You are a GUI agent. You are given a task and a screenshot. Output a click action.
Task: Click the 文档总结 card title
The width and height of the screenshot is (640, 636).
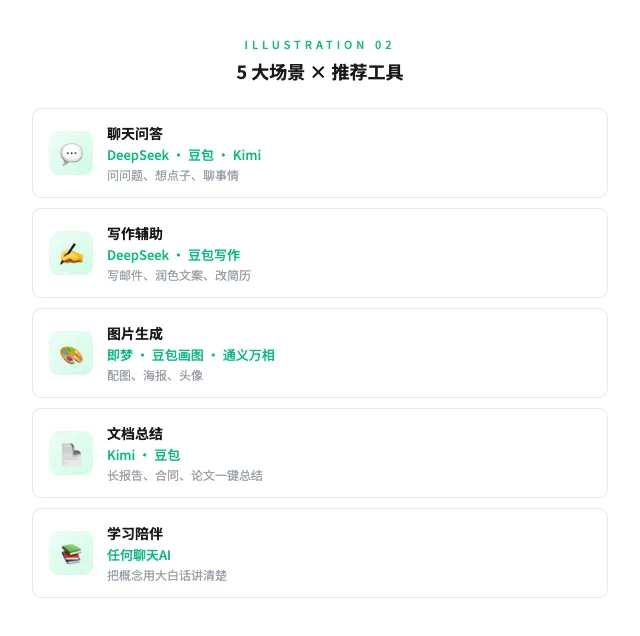coord(135,434)
